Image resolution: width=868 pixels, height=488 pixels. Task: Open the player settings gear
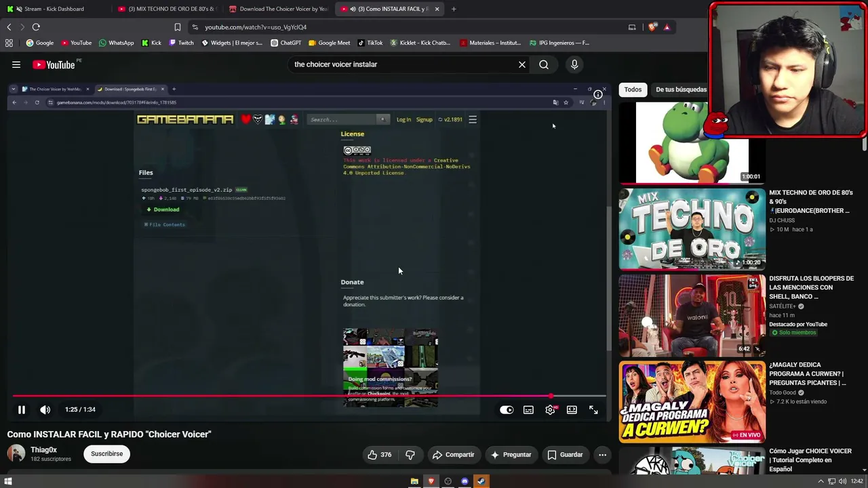[550, 409]
